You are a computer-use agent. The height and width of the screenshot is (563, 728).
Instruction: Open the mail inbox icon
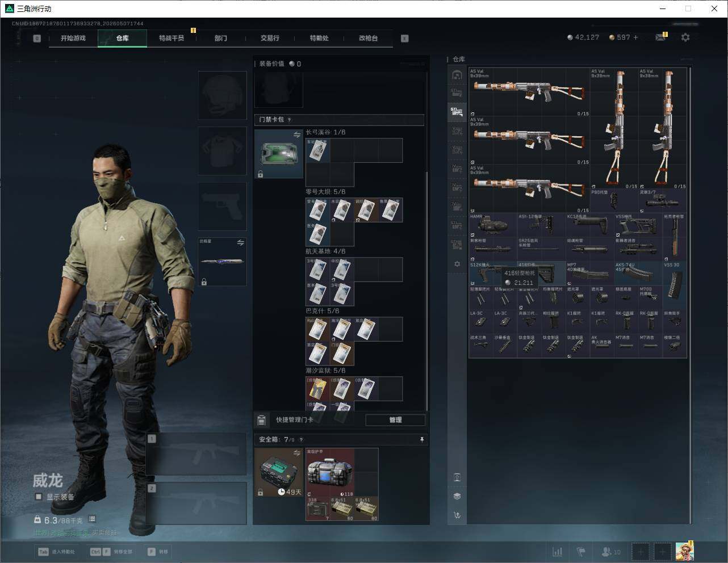coord(660,37)
